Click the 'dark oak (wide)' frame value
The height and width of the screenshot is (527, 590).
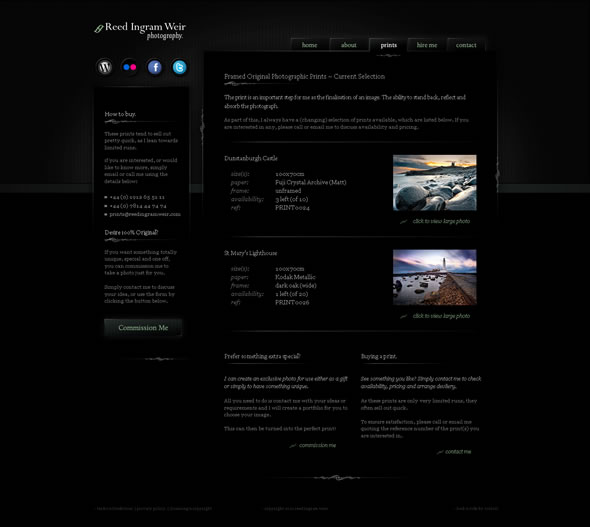(x=296, y=286)
